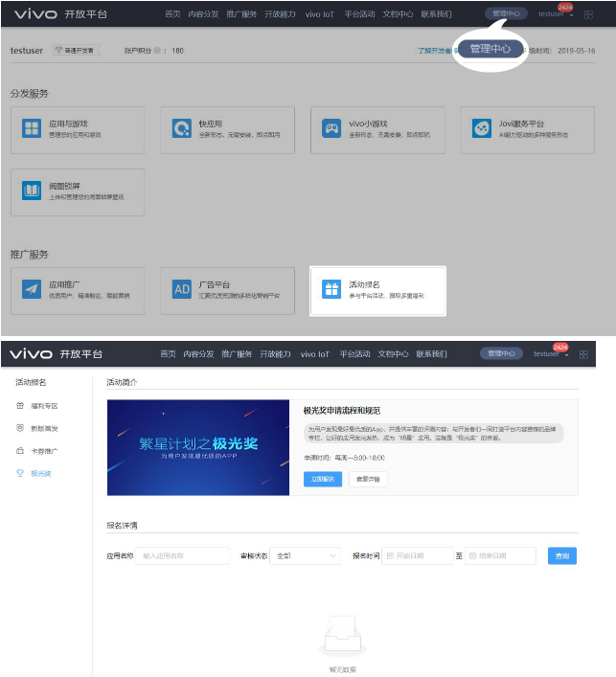Select 极光奖 trophy item in the sidebar
Image resolution: width=616 pixels, height=677 pixels.
[34, 473]
